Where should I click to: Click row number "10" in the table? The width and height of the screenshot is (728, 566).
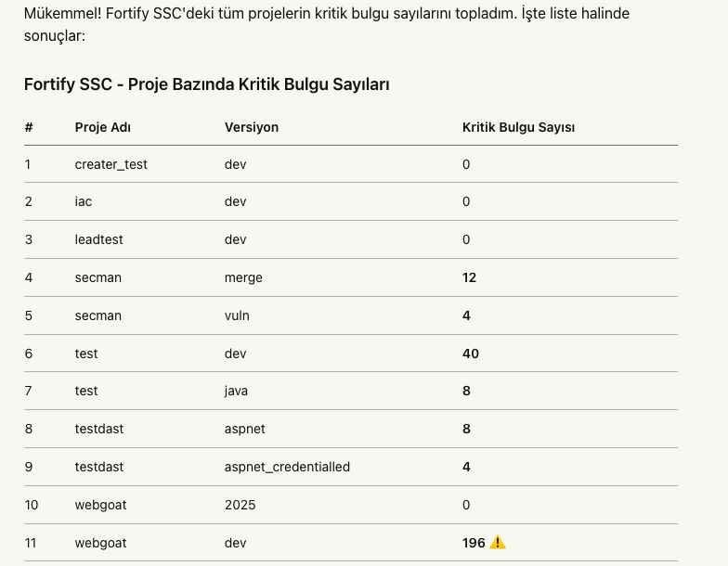[x=32, y=505]
